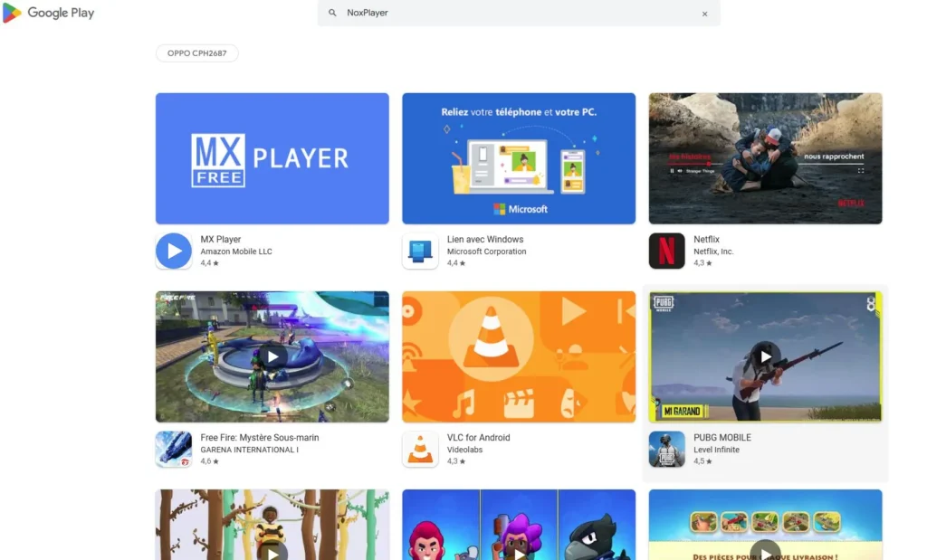The image size is (927, 560).
Task: Click the Lien avec Windows app icon
Action: click(420, 252)
